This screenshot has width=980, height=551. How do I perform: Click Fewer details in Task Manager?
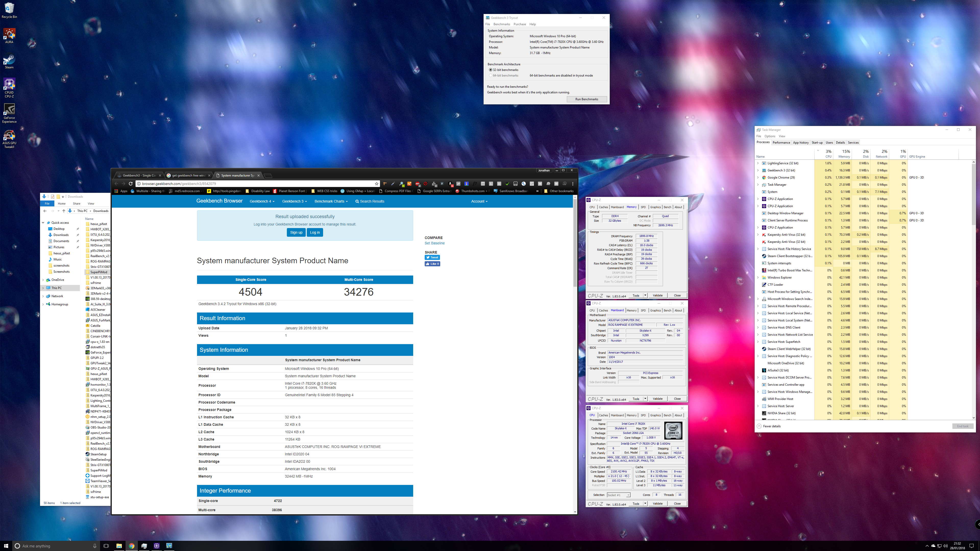768,426
